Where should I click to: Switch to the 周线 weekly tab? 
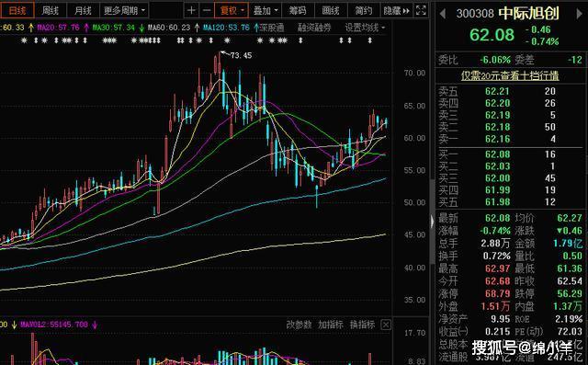(x=51, y=10)
